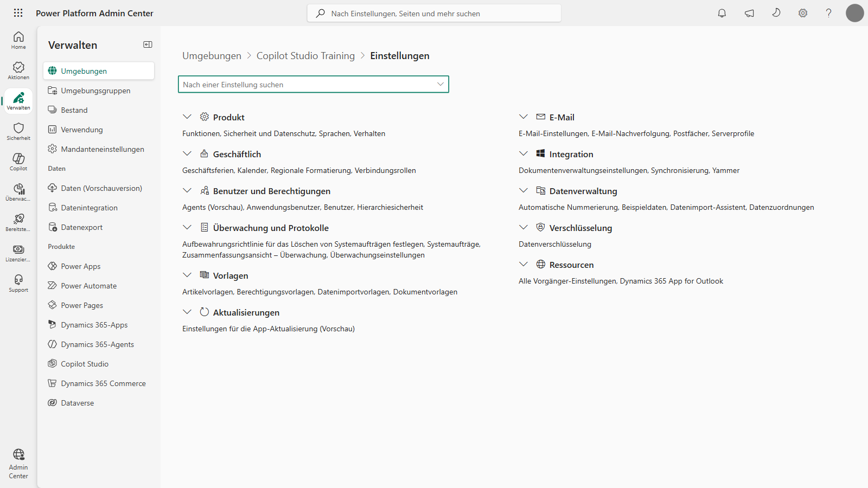Open Sprachen link under Produkt

pos(334,133)
